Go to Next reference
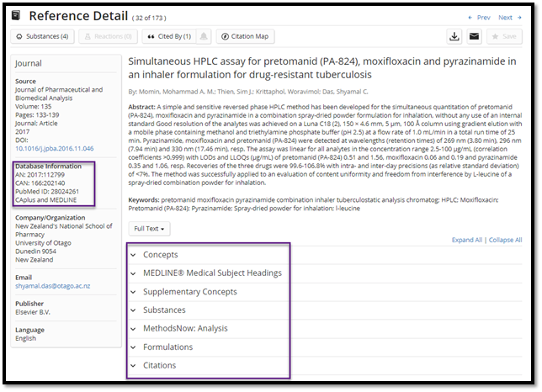The height and width of the screenshot is (392, 542). pos(509,18)
